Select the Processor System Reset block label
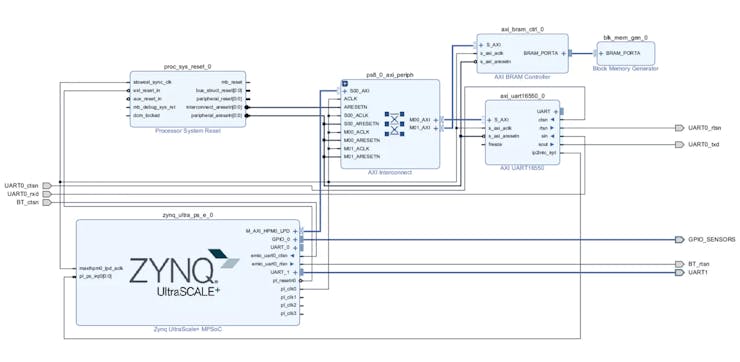 pos(188,131)
